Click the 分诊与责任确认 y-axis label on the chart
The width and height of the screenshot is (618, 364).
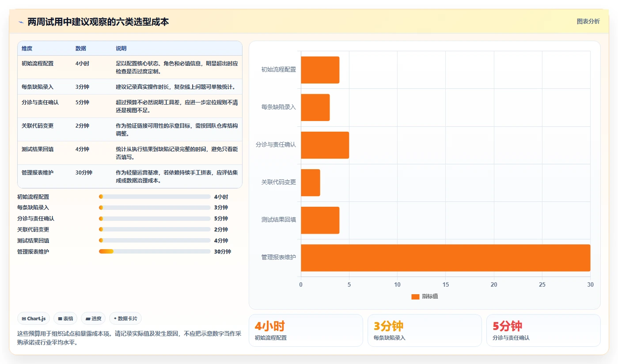(276, 145)
